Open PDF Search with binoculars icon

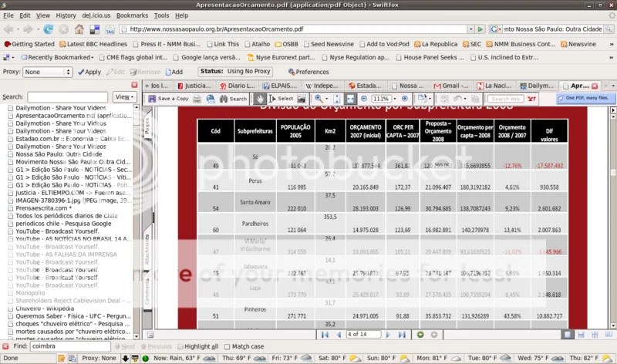click(233, 99)
